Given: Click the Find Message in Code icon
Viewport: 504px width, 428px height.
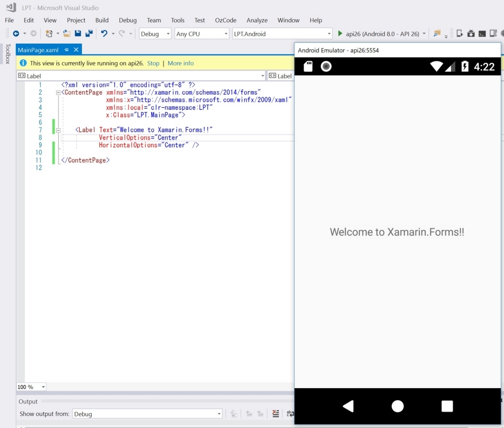Looking at the screenshot, I should pyautogui.click(x=234, y=414).
